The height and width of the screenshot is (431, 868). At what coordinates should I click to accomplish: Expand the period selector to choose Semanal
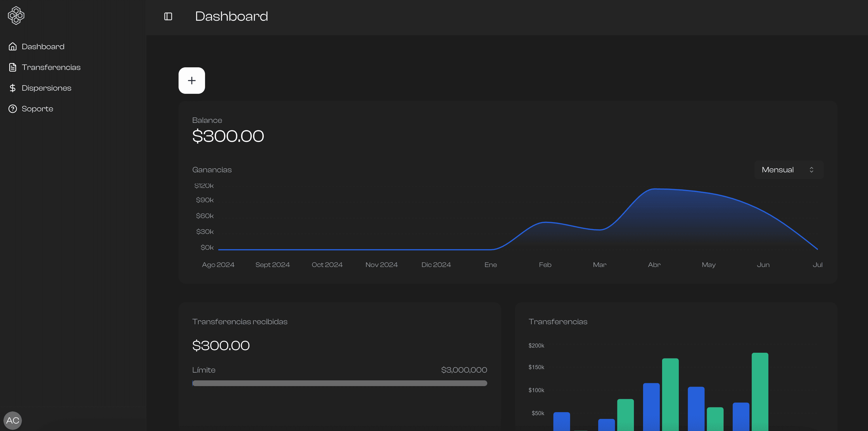[789, 169]
